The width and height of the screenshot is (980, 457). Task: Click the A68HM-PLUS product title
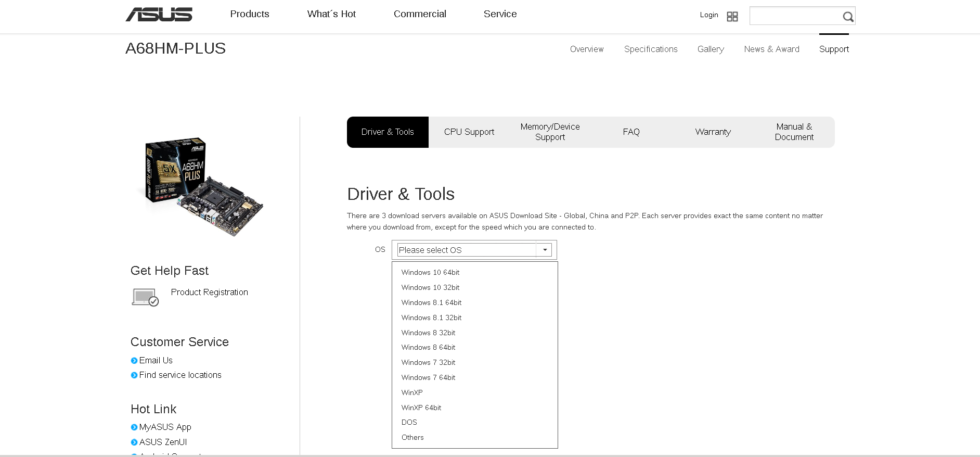coord(175,48)
